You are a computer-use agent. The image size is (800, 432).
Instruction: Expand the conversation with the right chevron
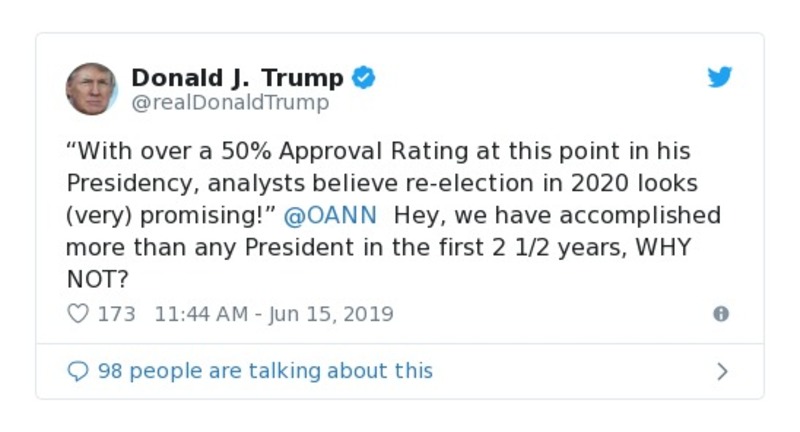coord(722,372)
